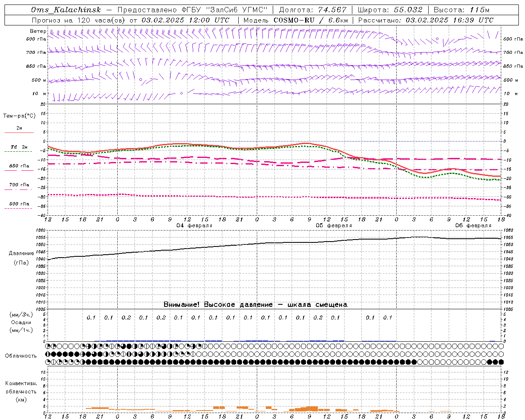
Task: Click the elevation value Высота: 115м
Action: tap(461, 10)
